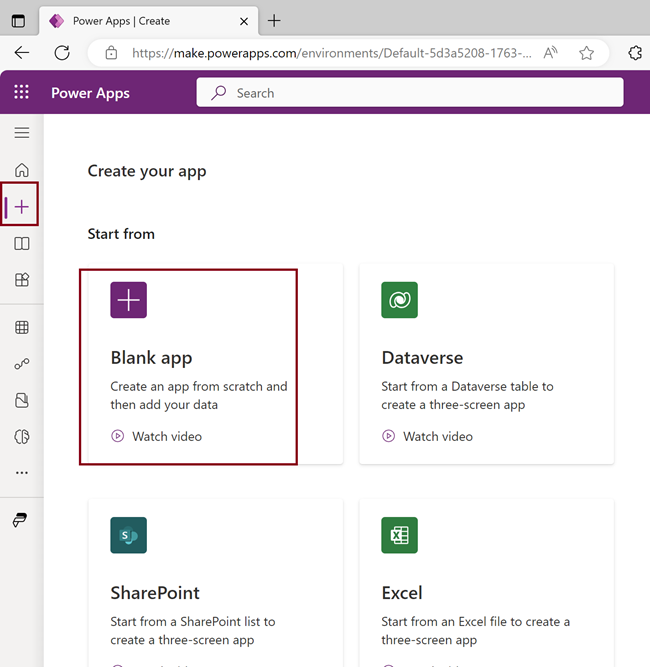This screenshot has width=650, height=667.
Task: Open the app launcher waffle icon
Action: (x=21, y=92)
